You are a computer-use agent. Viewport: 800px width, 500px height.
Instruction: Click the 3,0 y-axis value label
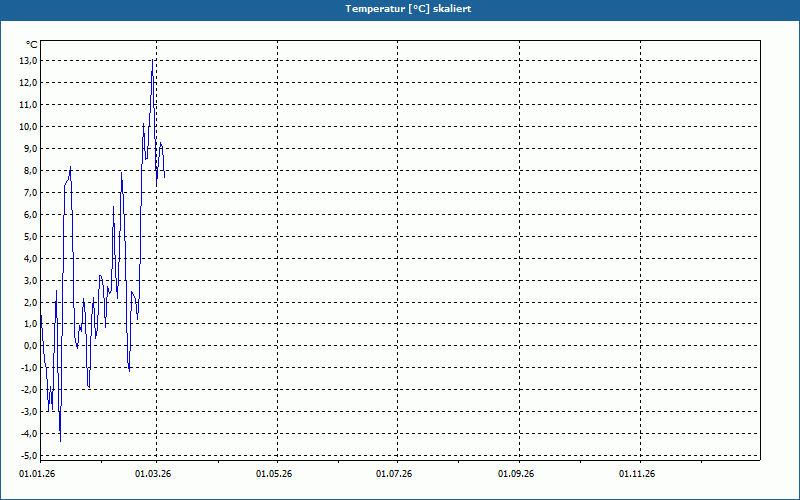(30, 280)
